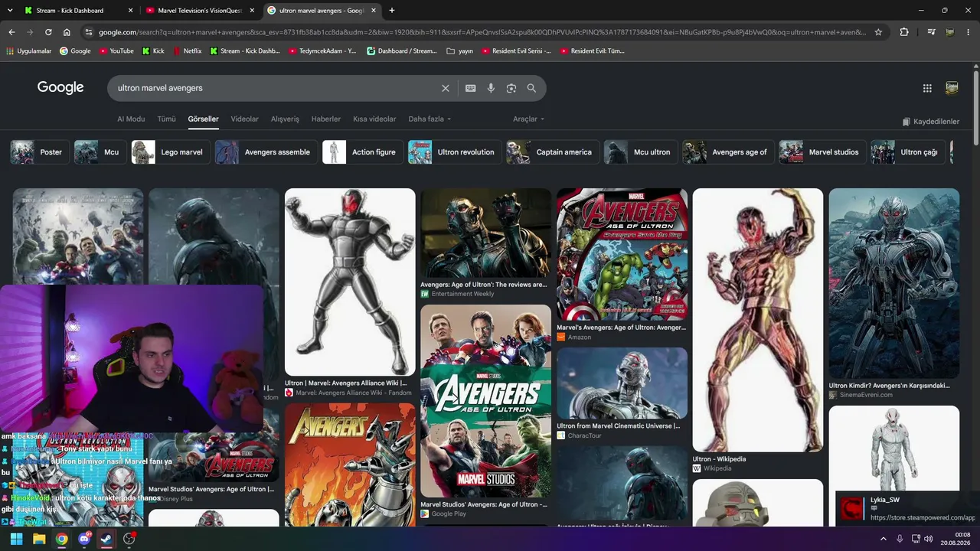Viewport: 980px width, 551px height.
Task: Switch to the Marvel Television's VisionQuest tab
Action: pos(199,11)
